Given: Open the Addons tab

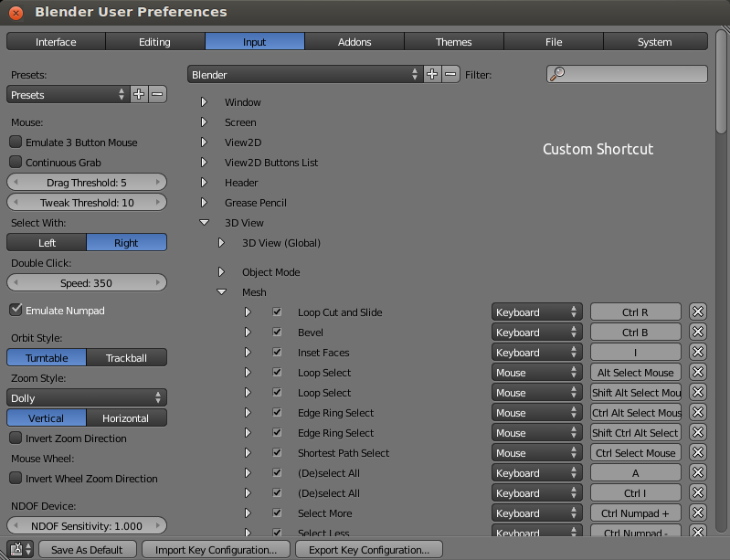Looking at the screenshot, I should 354,41.
